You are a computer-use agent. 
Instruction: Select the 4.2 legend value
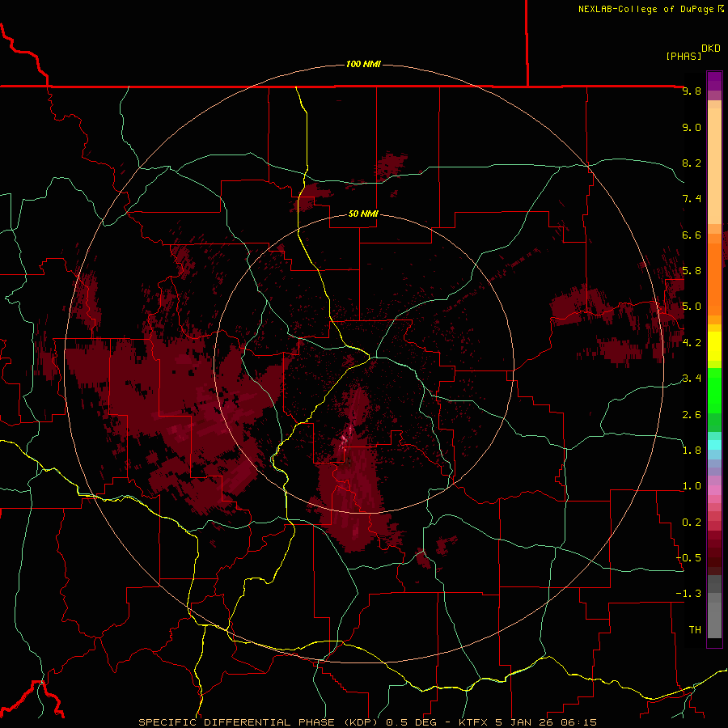click(x=692, y=343)
